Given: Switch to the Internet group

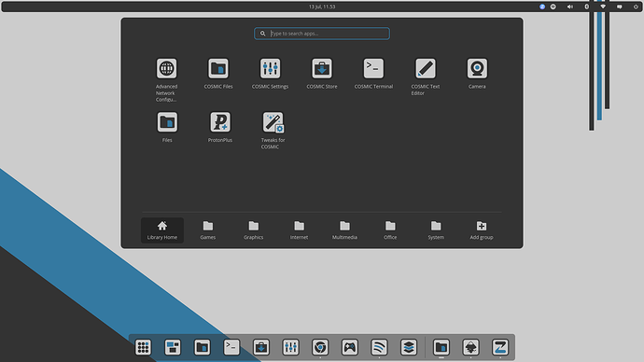Looking at the screenshot, I should [299, 230].
